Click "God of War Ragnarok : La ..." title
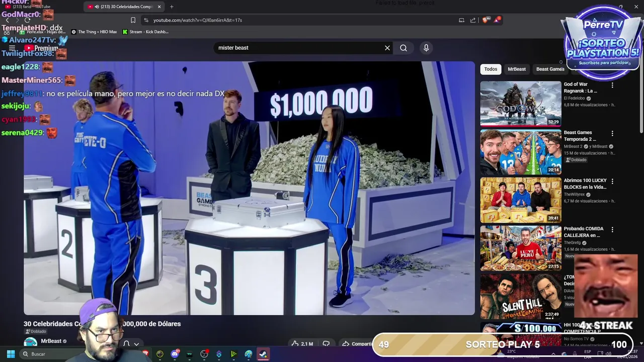 (581, 87)
